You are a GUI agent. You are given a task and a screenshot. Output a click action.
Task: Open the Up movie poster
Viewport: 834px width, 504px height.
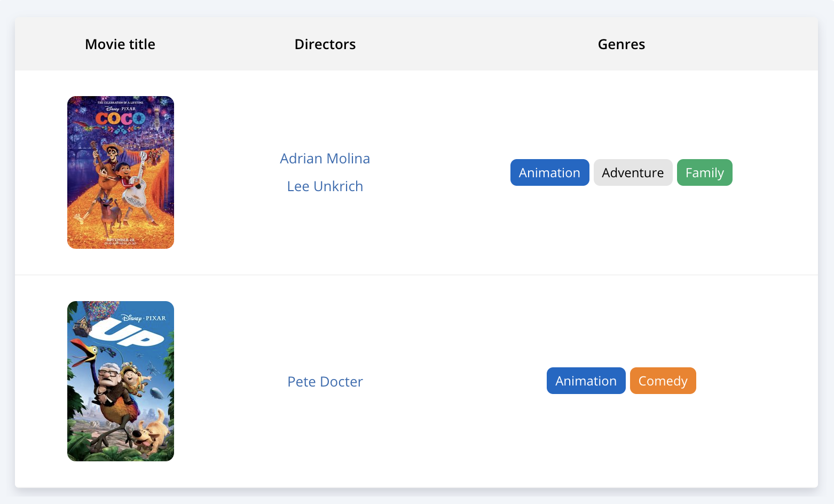click(x=121, y=381)
